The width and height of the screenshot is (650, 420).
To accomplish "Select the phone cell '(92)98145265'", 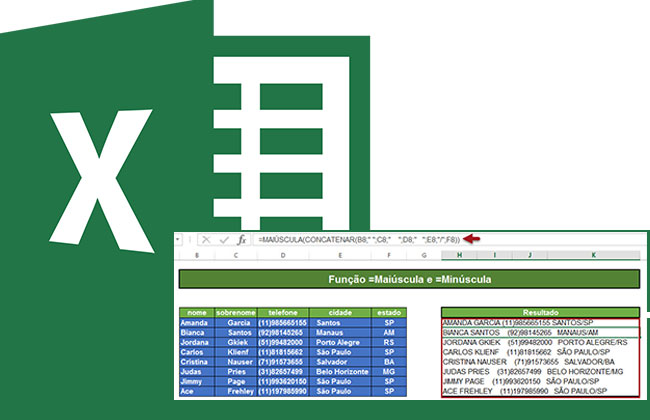I will (x=283, y=333).
